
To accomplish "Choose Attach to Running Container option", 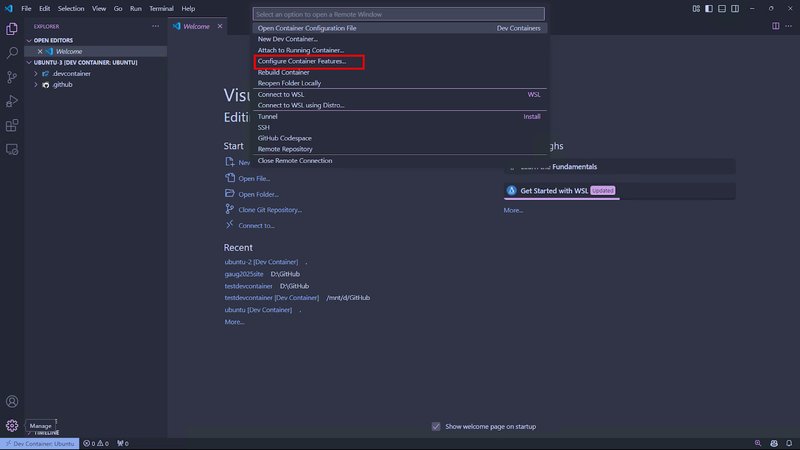I will point(399,50).
